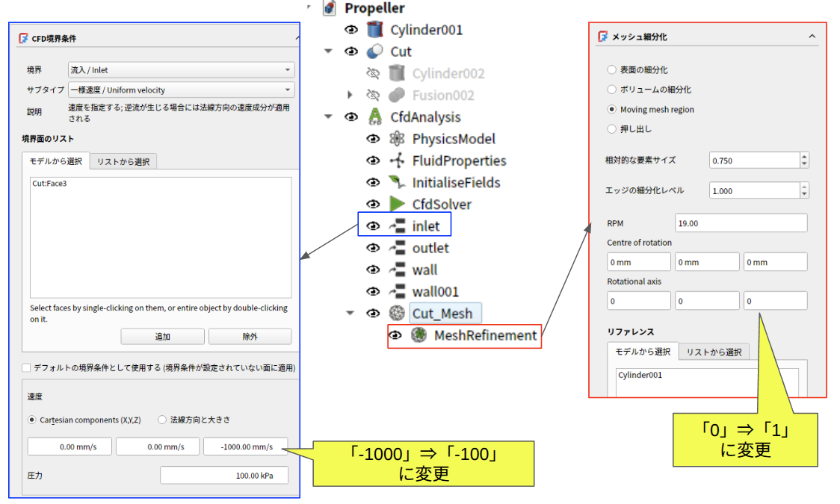Click the InitialiseFields icon

click(x=397, y=182)
